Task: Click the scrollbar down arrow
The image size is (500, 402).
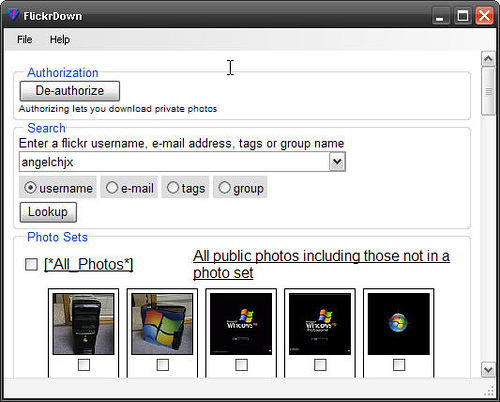Action: (x=488, y=369)
